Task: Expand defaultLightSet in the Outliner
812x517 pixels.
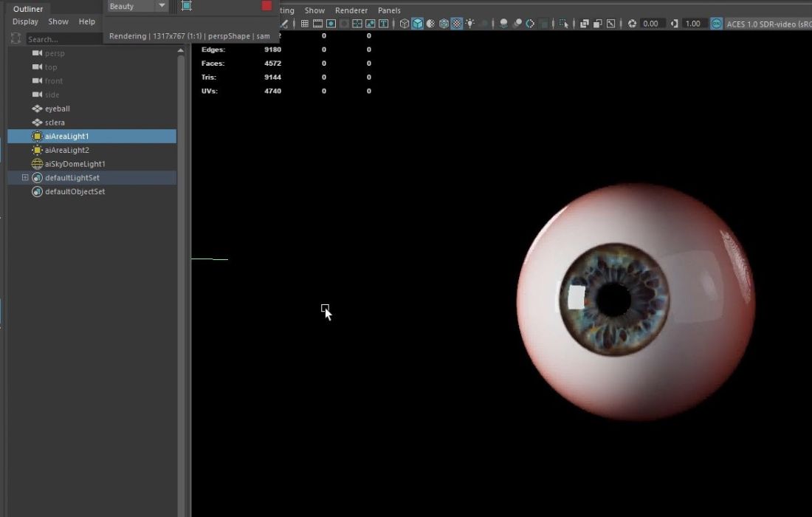Action: coord(26,177)
